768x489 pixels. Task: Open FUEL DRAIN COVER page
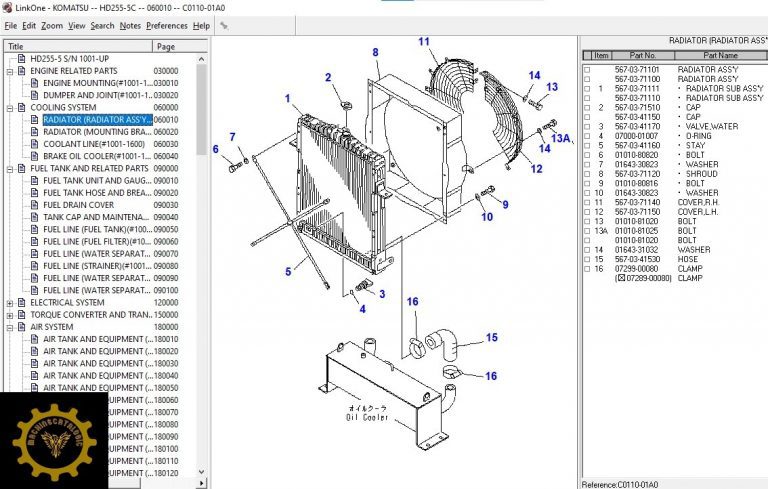pyautogui.click(x=78, y=205)
